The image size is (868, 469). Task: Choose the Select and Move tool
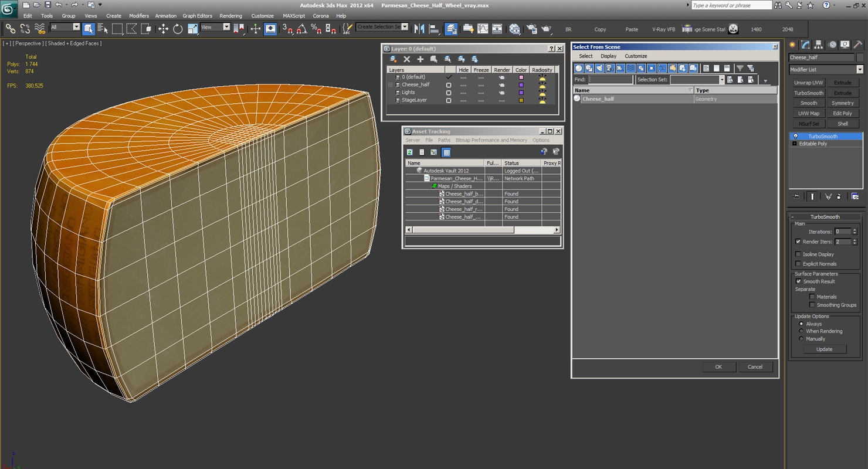click(163, 28)
